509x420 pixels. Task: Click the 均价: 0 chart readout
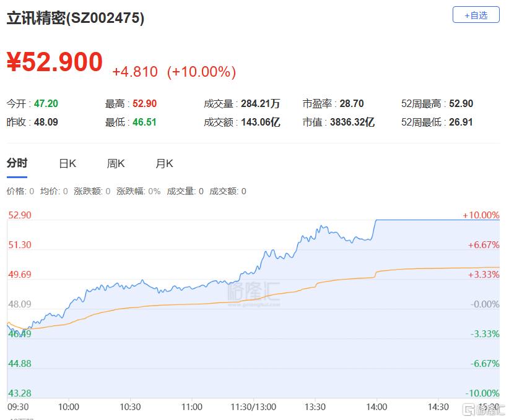[54, 191]
